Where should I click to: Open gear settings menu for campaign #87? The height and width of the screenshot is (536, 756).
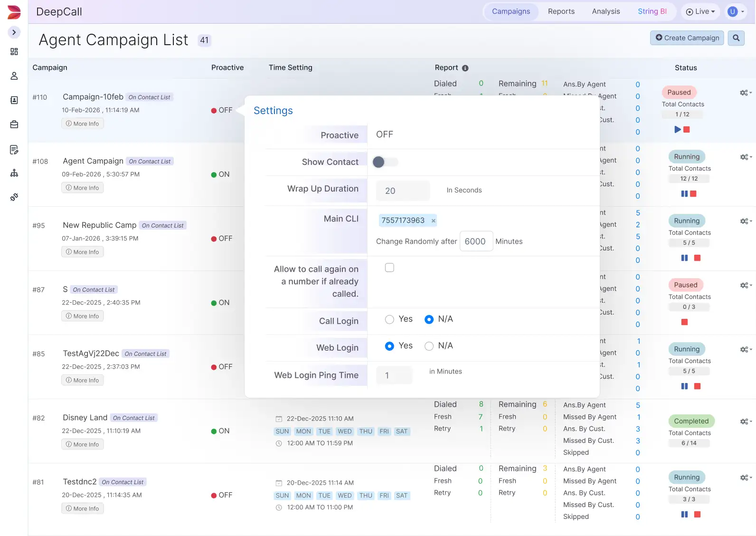coord(746,285)
